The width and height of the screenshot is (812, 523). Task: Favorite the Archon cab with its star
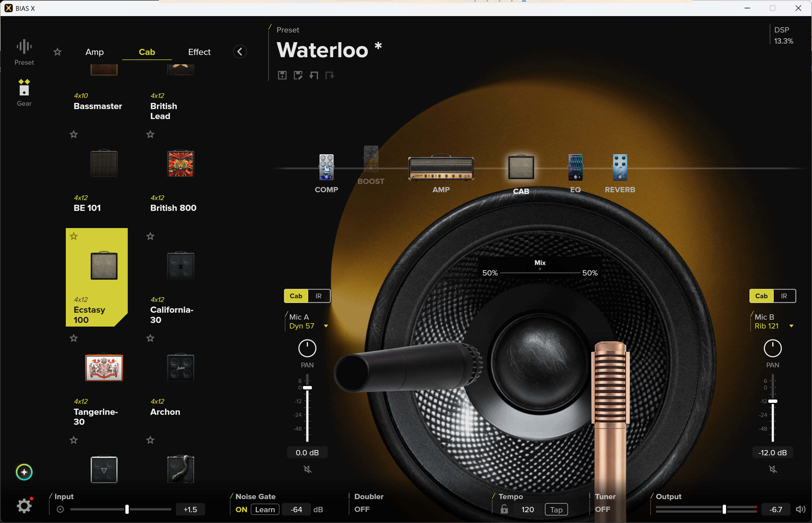[x=150, y=338]
